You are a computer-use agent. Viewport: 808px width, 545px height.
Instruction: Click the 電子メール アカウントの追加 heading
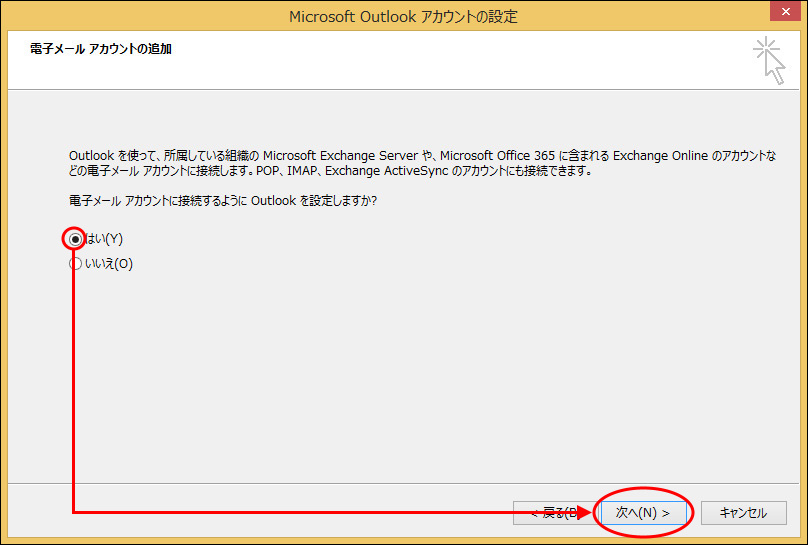tap(101, 49)
